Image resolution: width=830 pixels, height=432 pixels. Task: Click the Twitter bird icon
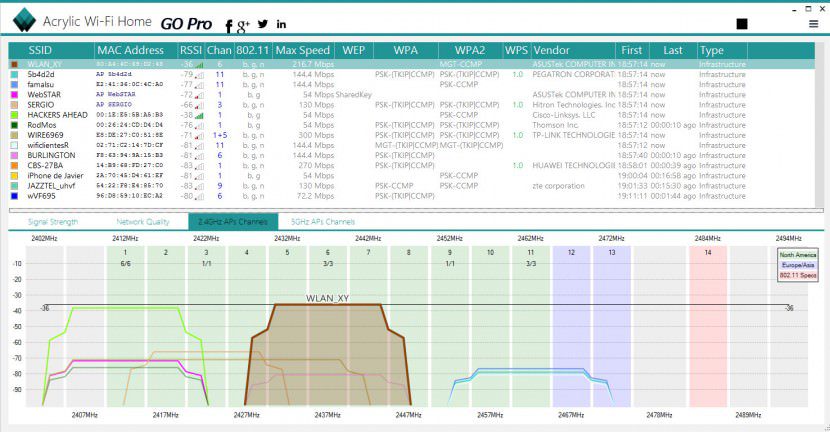point(262,23)
